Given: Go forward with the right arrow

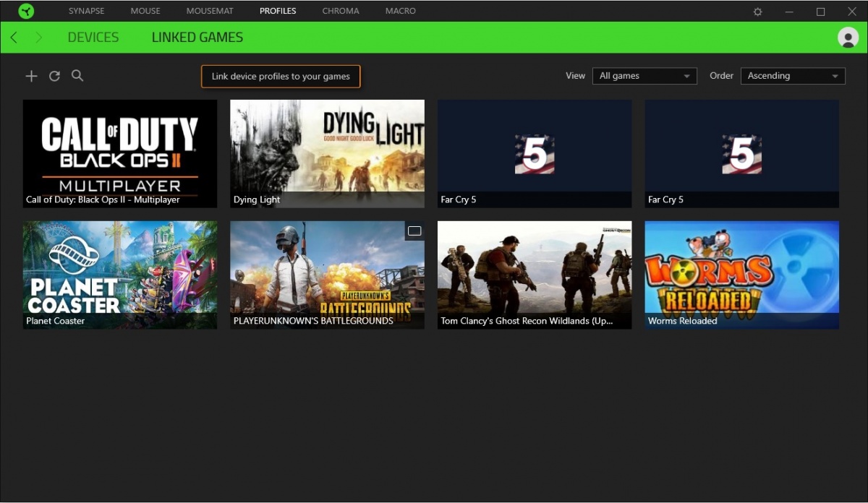Looking at the screenshot, I should pyautogui.click(x=38, y=38).
